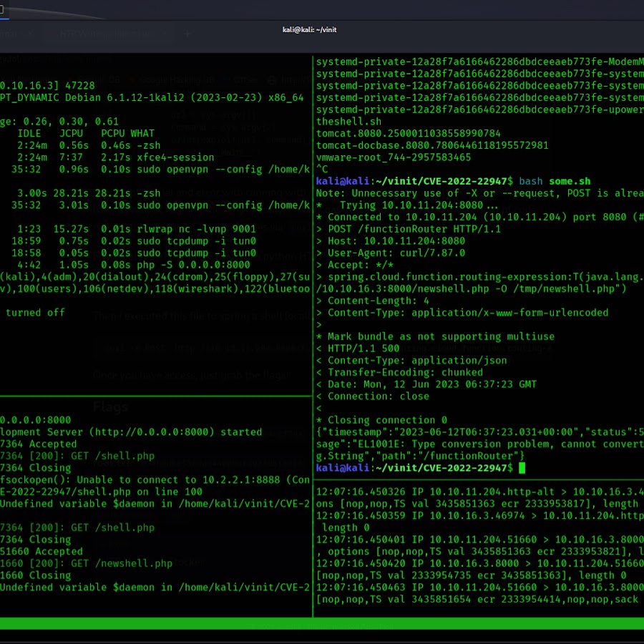This screenshot has width=644, height=644.
Task: Click the spring.cloud.function.routing-expression header line
Action: (x=479, y=277)
